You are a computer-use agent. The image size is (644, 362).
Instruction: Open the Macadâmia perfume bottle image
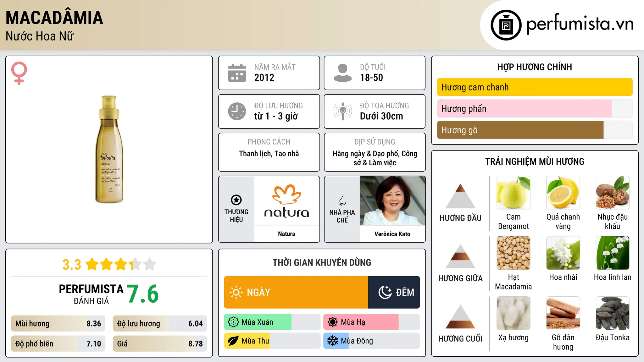[x=109, y=149]
